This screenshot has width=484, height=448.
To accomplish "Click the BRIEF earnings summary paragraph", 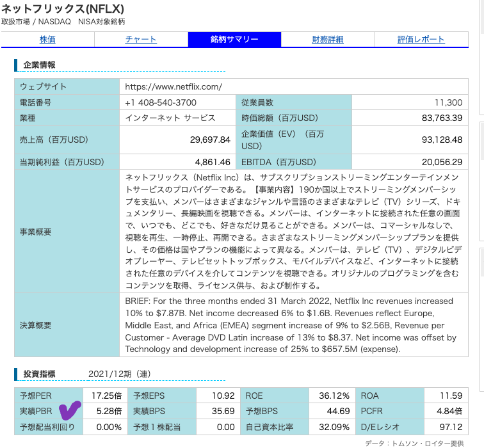I will 291,325.
